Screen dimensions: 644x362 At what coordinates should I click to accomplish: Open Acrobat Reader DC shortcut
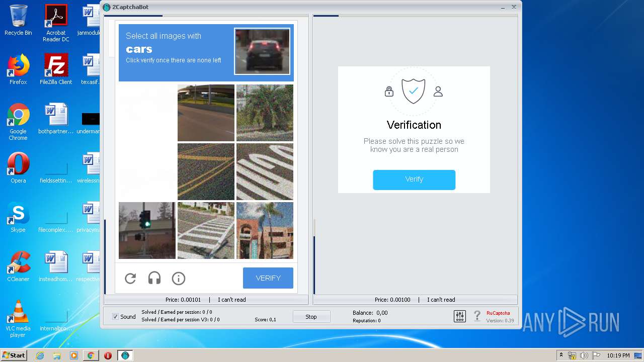click(x=56, y=23)
